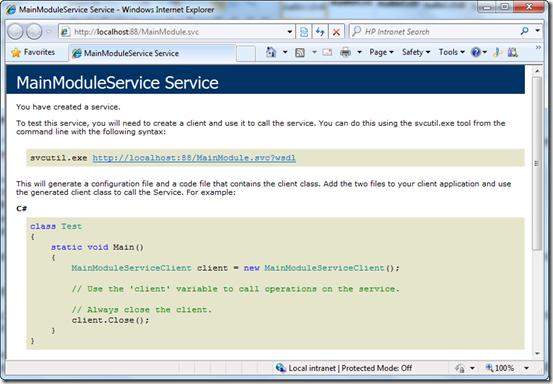The width and height of the screenshot is (553, 384).
Task: Click the vertical scrollbar thumb
Action: (537, 163)
